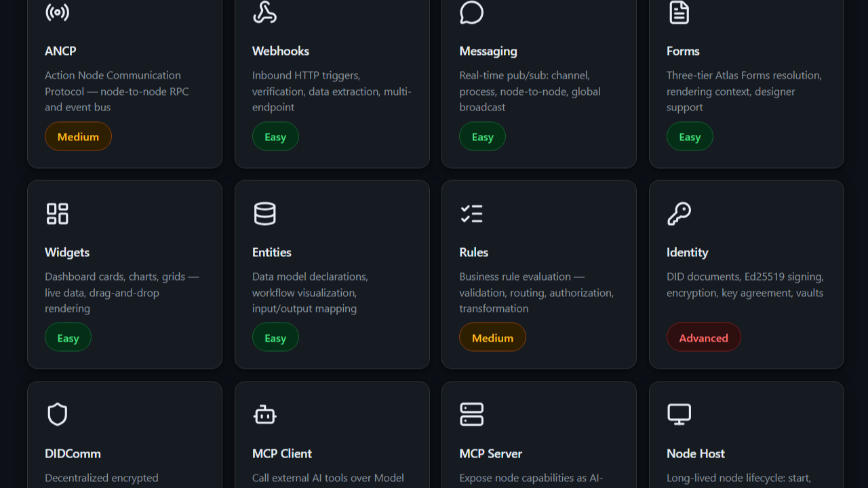Select the MCP Server stacked rack icon
Image resolution: width=868 pixels, height=488 pixels.
coord(472,414)
